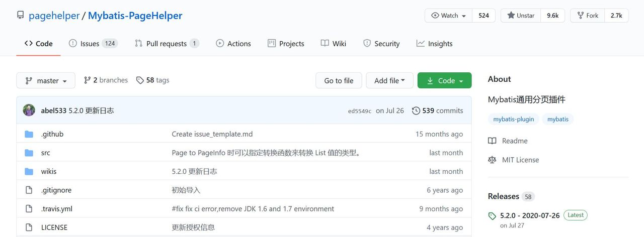Viewport: 644px width, 237px height.
Task: Open commit hash ed5549c
Action: [x=360, y=111]
